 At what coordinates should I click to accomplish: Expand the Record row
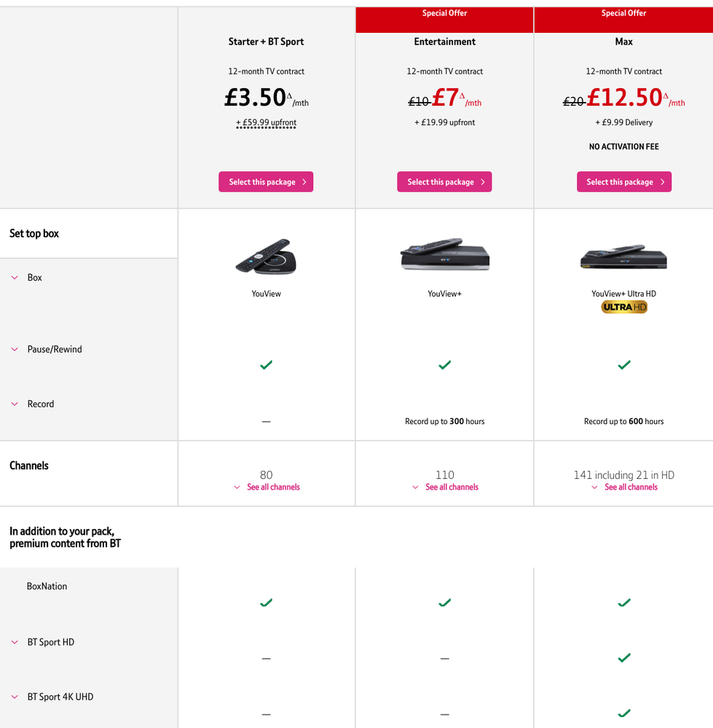[33, 404]
